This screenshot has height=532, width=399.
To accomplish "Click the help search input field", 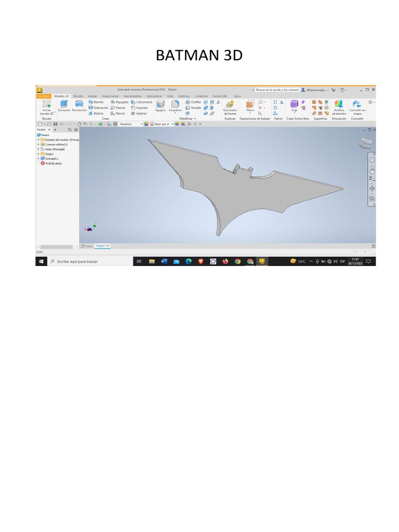I will point(277,90).
